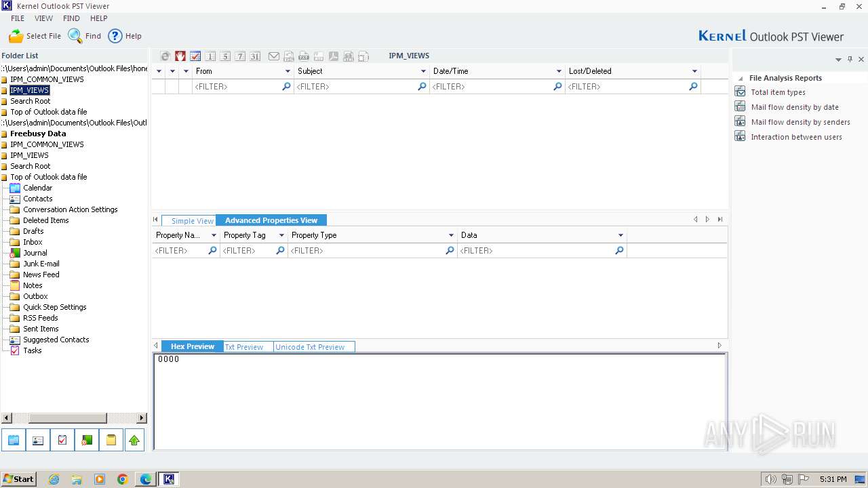Select the Inbox folder
This screenshot has height=488, width=868.
coord(33,242)
